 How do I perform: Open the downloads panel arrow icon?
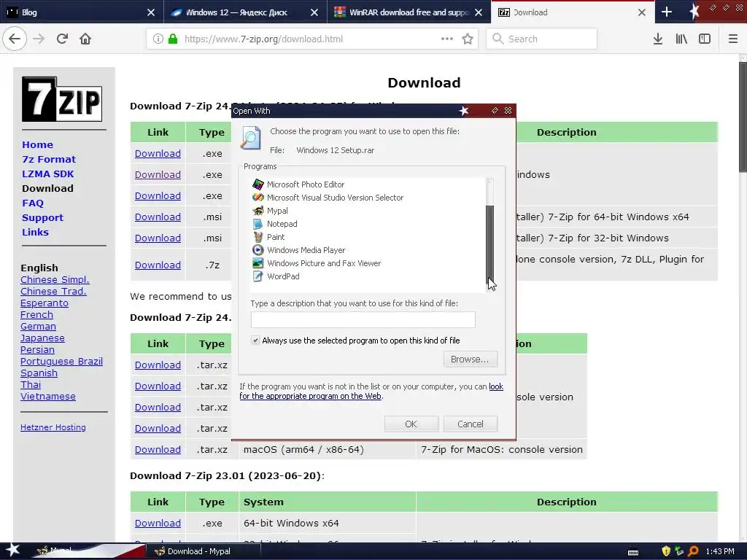(x=657, y=39)
